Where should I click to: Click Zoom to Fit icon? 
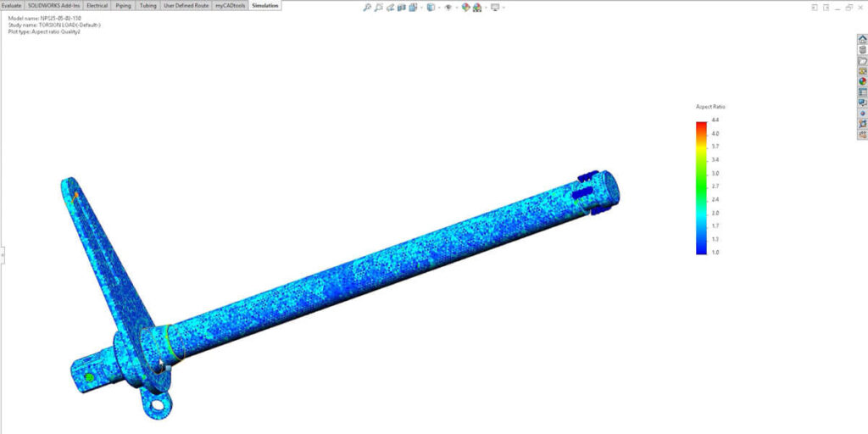point(366,7)
